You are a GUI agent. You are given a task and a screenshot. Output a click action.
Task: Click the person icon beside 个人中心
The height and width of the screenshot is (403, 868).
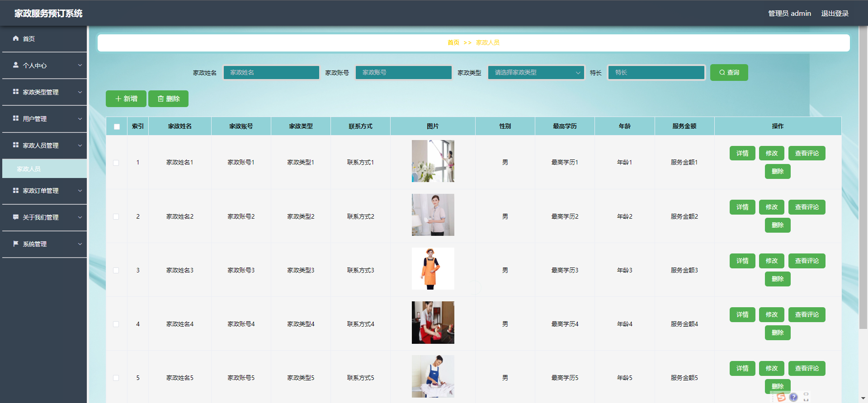(x=16, y=65)
